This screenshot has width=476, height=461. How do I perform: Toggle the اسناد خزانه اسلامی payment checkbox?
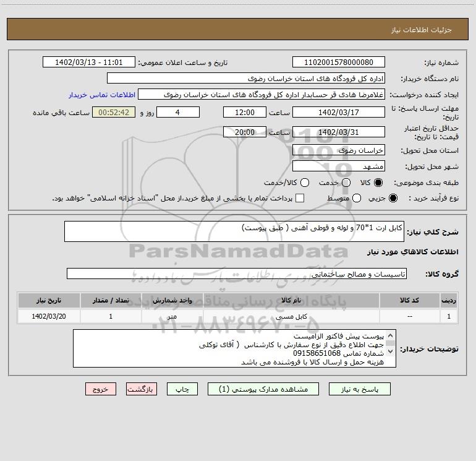300,198
